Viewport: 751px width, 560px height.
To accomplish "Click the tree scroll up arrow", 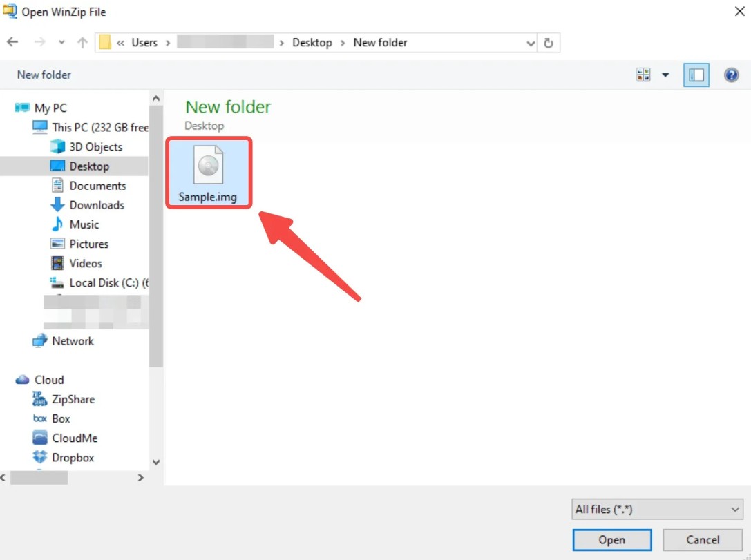I will (x=155, y=98).
